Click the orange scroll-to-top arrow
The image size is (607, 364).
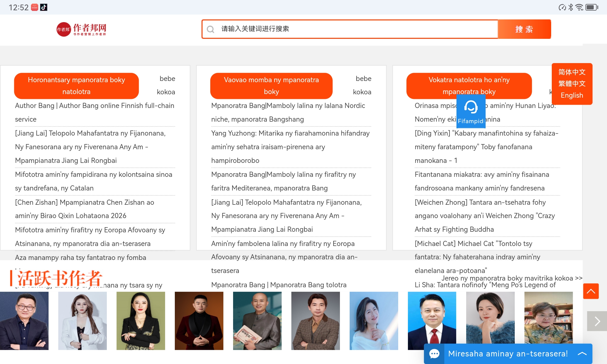click(591, 291)
